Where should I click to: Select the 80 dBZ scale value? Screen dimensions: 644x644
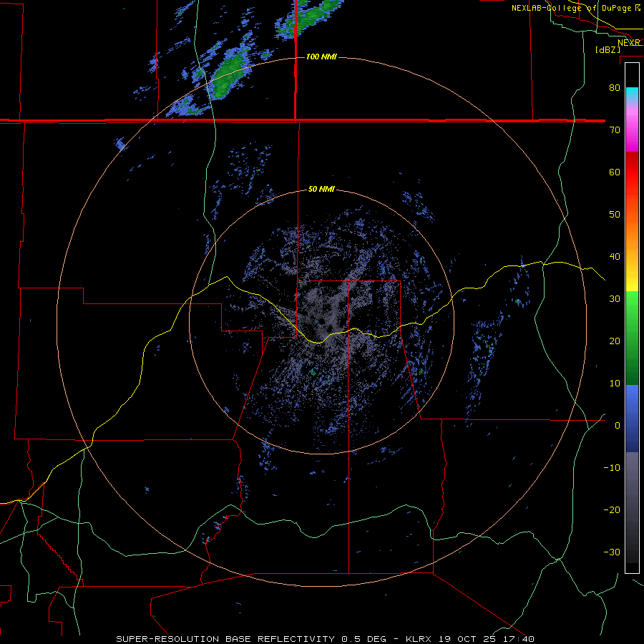[615, 87]
